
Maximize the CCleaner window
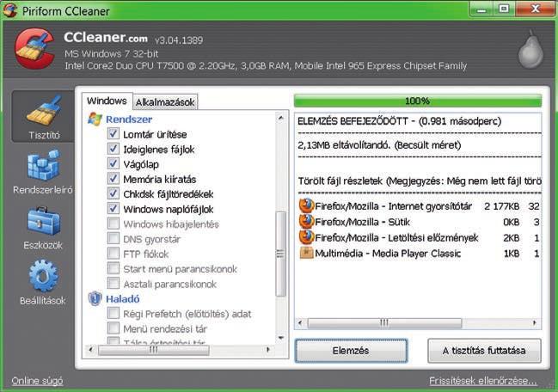[x=504, y=9]
